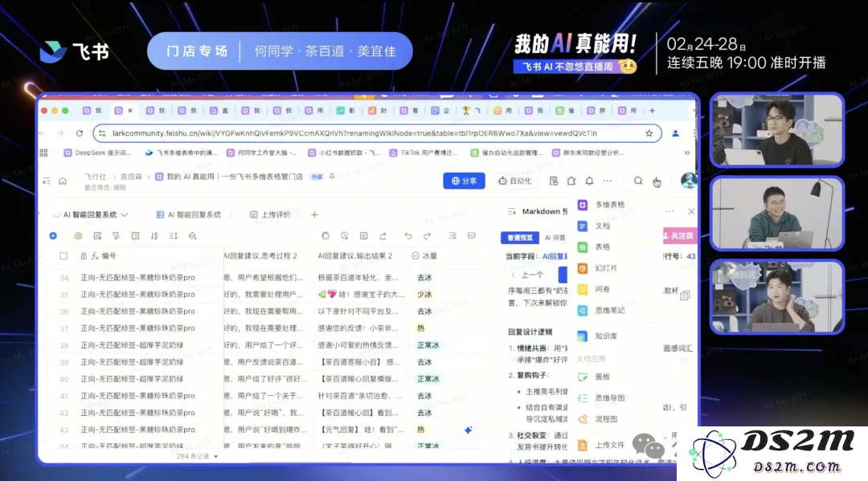Click the redo arrow

427,235
